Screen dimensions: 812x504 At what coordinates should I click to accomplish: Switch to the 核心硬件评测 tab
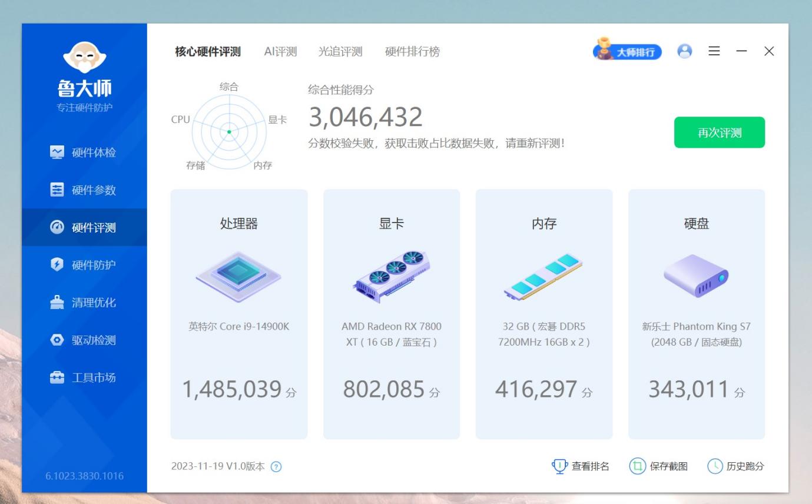(x=208, y=52)
